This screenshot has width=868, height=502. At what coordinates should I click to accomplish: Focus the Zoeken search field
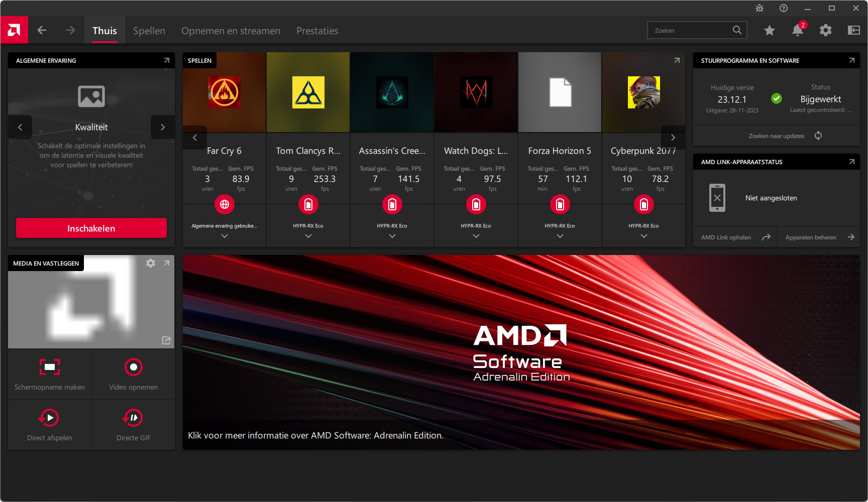(x=697, y=30)
